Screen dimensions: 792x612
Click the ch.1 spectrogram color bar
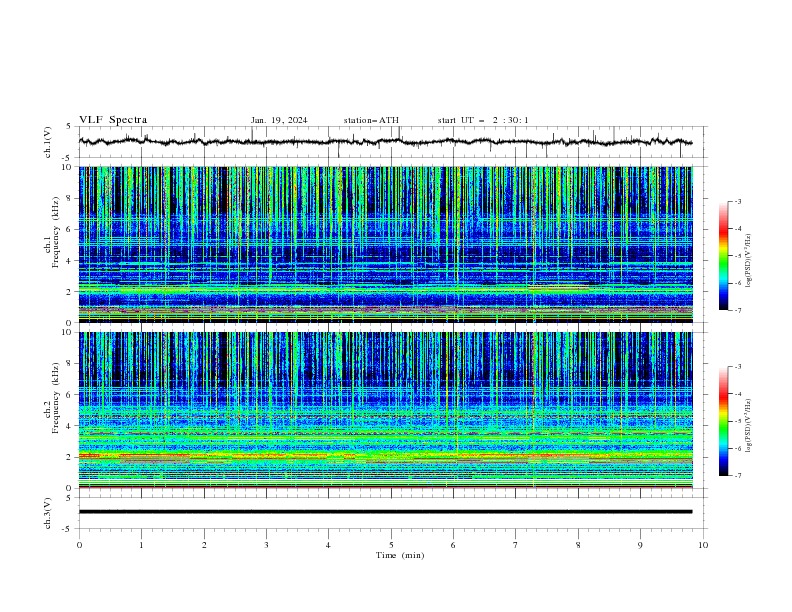pos(723,256)
